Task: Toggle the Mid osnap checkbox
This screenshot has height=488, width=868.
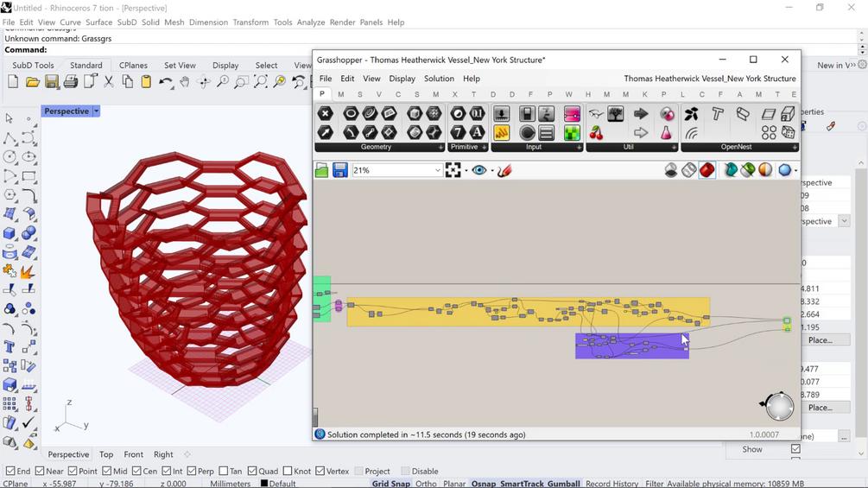Action: 107,471
